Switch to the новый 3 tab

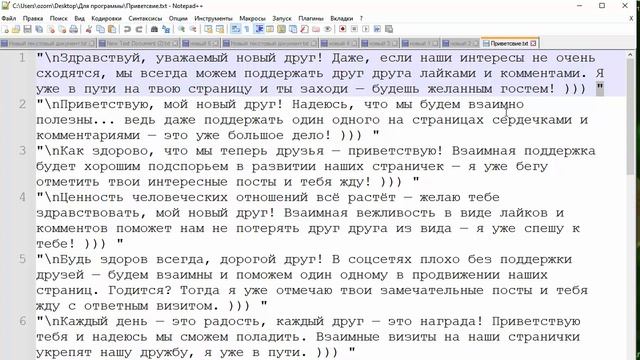380,43
